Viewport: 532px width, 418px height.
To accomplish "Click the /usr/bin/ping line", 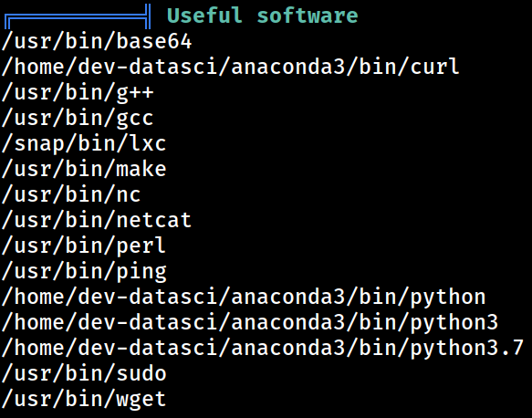I will [84, 272].
